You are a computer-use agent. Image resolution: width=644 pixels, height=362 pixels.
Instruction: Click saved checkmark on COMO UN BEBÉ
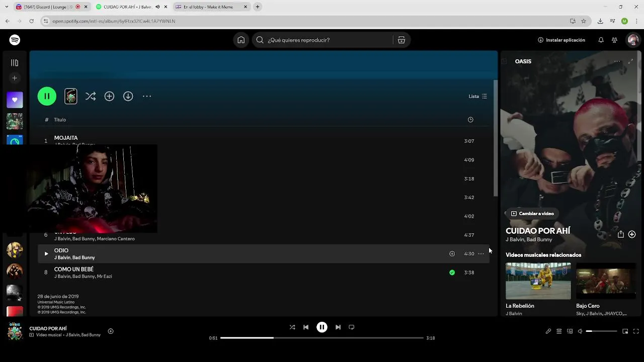pyautogui.click(x=452, y=273)
